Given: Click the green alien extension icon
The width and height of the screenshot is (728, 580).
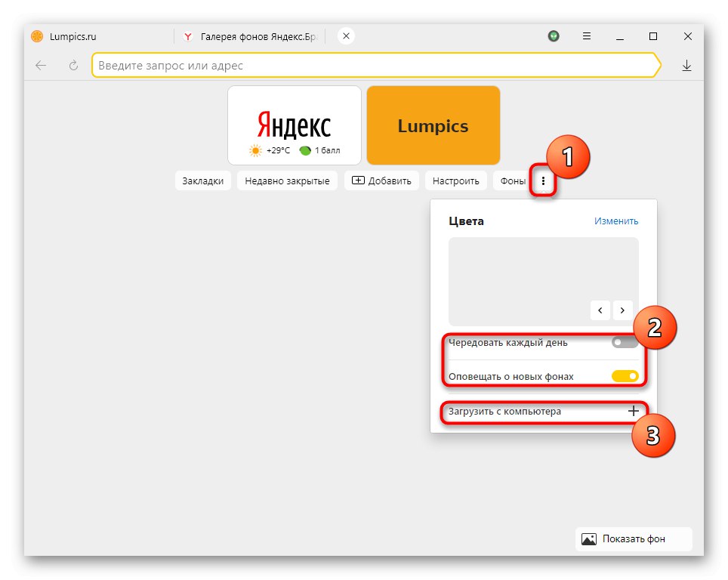Looking at the screenshot, I should 554,35.
